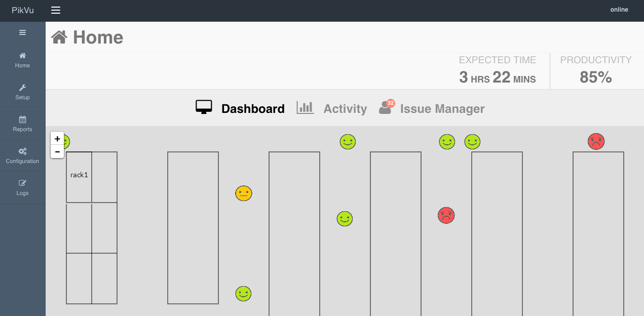Open Setup wrench in the sidebar
Image resolution: width=644 pixels, height=316 pixels.
point(22,92)
